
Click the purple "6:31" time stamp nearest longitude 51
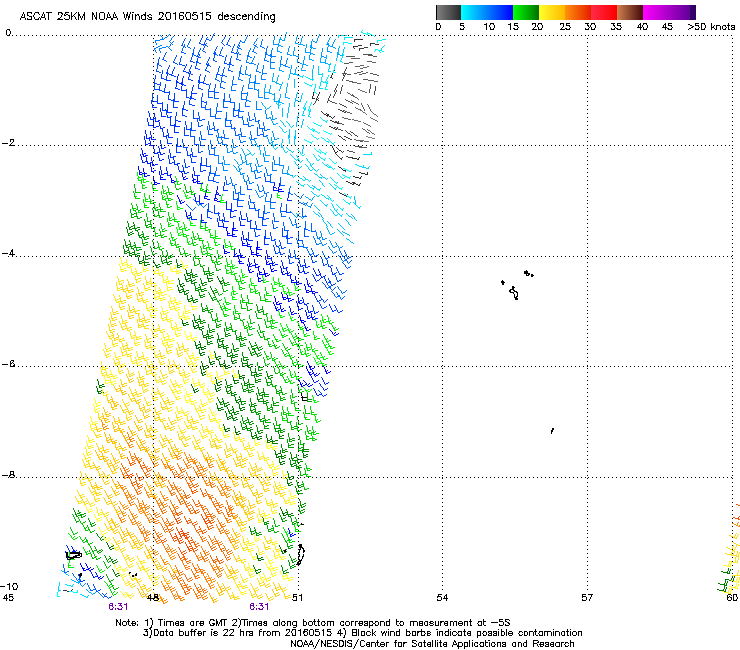coord(259,607)
